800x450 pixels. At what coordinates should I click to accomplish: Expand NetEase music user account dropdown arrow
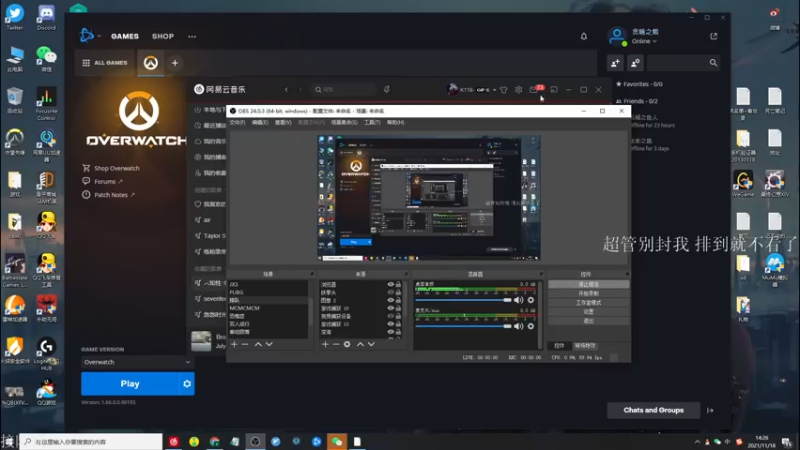coord(494,90)
